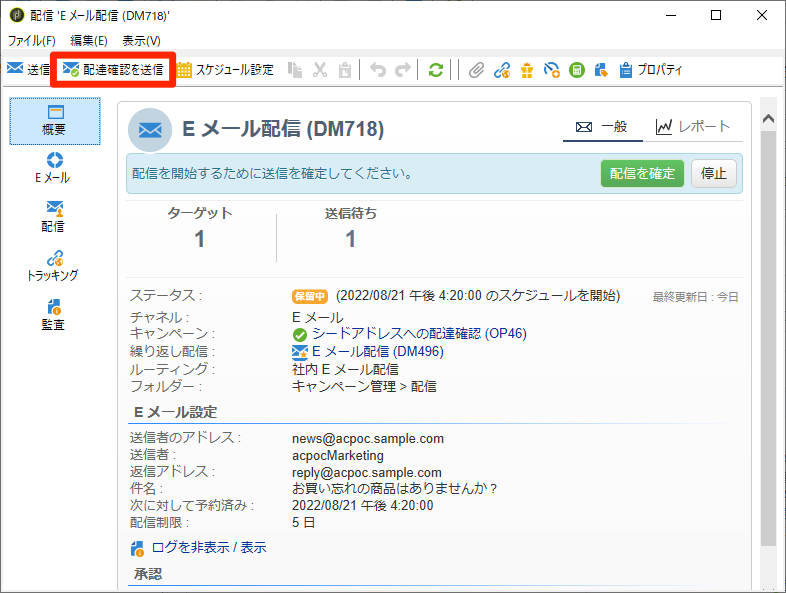Click the 送信待ち count 1
The image size is (786, 593).
pos(350,239)
